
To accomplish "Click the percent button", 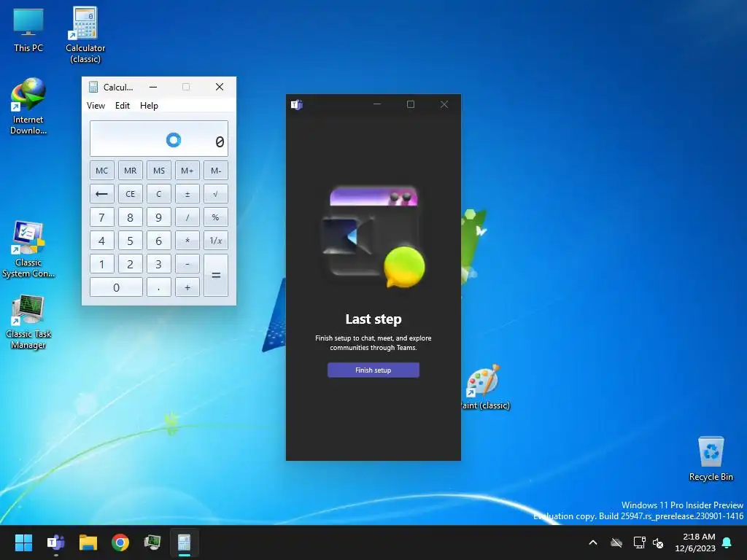I will (x=216, y=217).
